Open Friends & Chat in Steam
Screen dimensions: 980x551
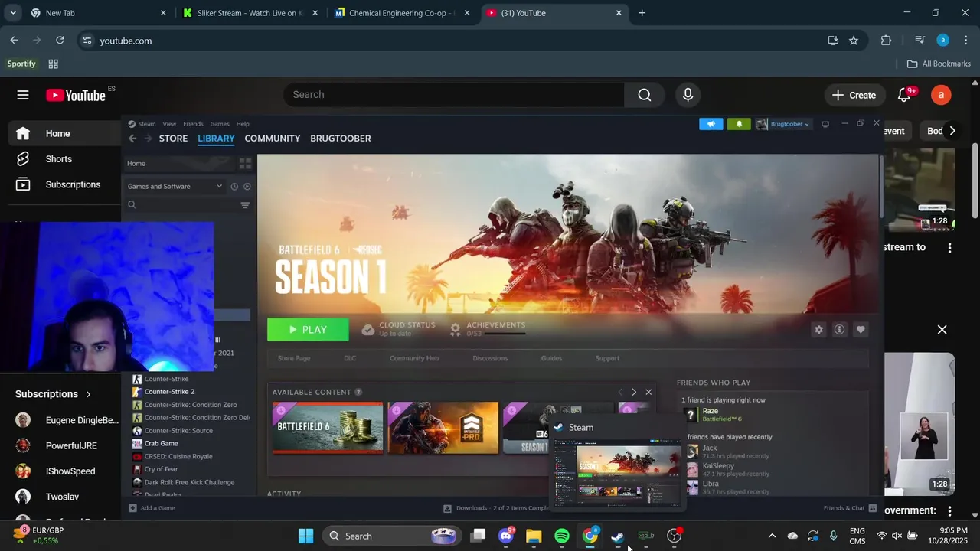(x=850, y=508)
